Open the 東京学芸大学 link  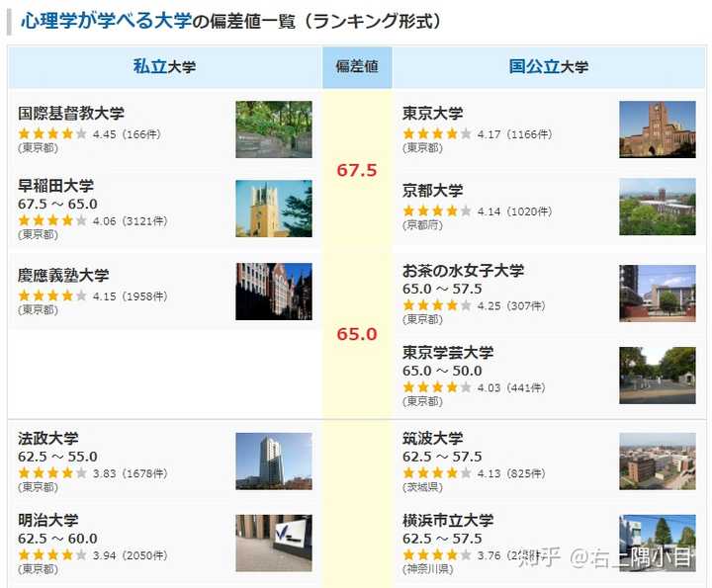pyautogui.click(x=448, y=353)
